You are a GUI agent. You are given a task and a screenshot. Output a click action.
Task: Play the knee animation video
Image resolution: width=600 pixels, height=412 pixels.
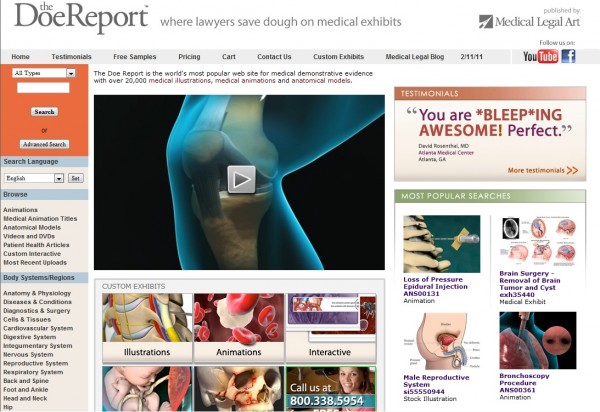[x=241, y=179]
